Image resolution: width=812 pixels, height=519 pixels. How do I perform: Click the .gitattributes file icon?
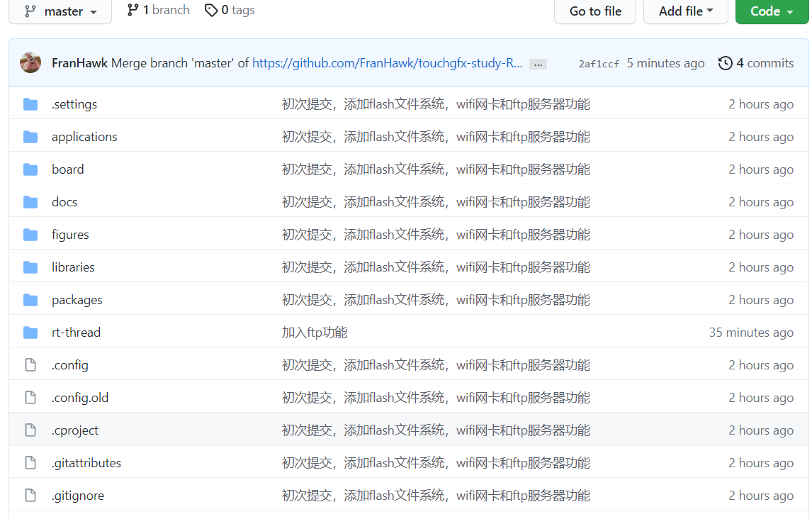click(30, 463)
